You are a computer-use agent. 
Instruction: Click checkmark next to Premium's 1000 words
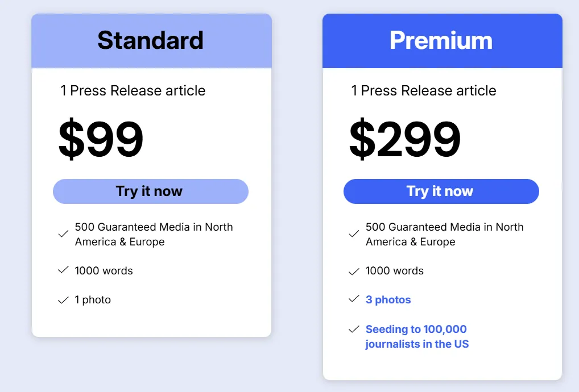[x=354, y=272]
